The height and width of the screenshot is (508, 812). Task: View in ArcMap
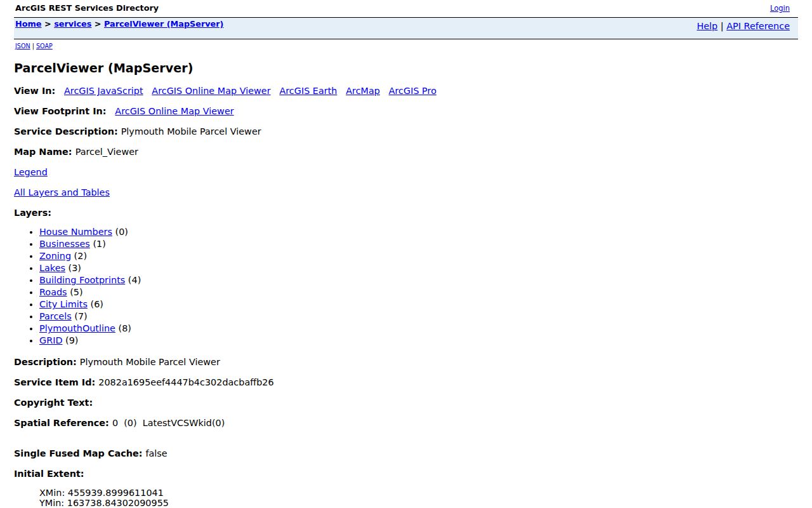click(x=363, y=91)
